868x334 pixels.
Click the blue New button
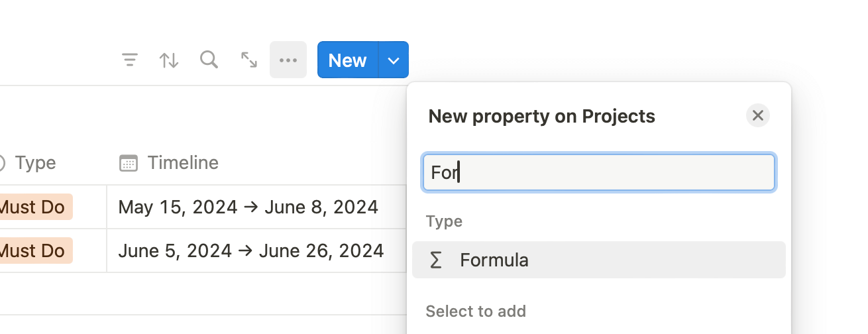347,60
